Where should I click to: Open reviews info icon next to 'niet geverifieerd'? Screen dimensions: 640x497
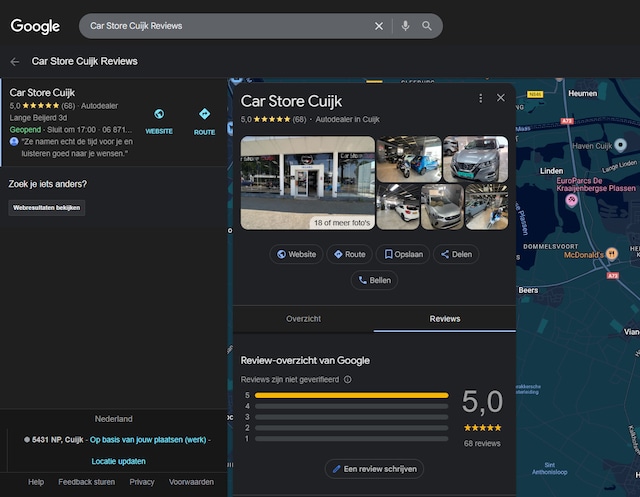tap(348, 379)
